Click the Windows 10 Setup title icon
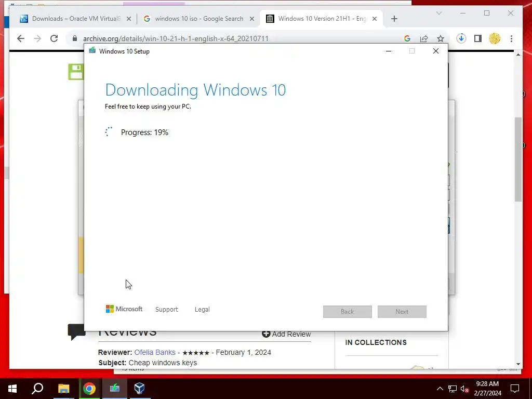 pyautogui.click(x=92, y=50)
